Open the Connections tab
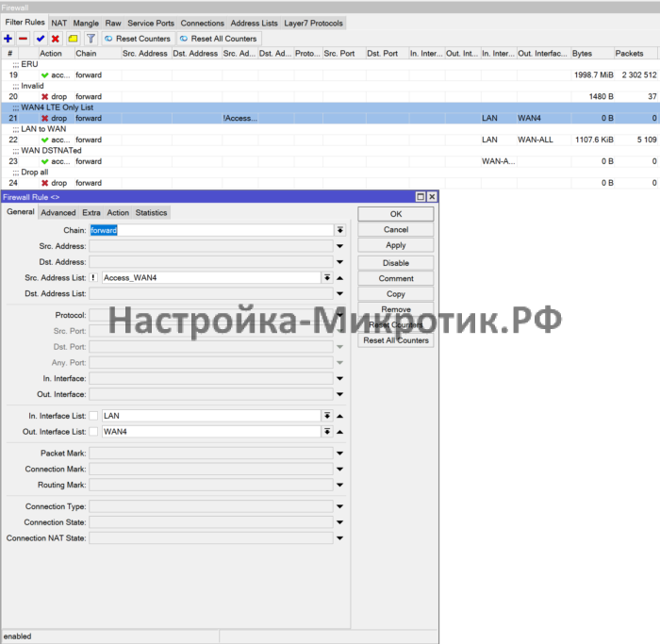 point(202,24)
